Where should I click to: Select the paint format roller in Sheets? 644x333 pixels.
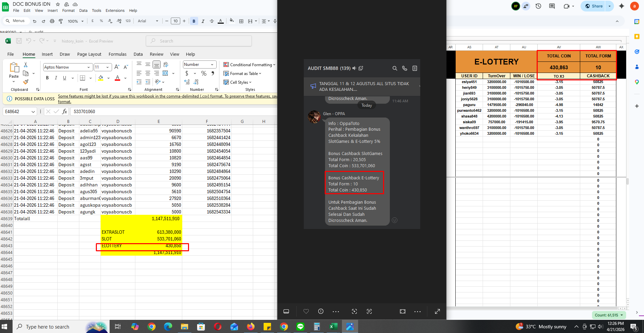pos(61,21)
